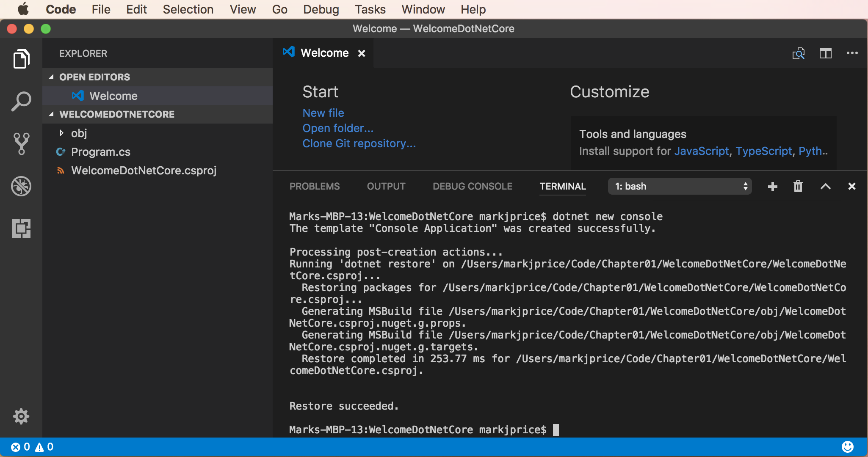Collapse the Open Editors section
This screenshot has width=868, height=457.
(x=51, y=77)
